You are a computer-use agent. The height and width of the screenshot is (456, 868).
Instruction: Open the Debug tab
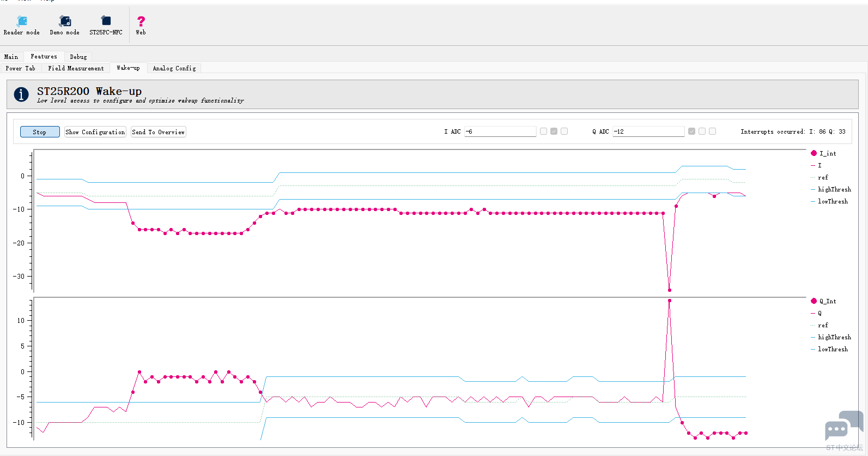pos(78,57)
